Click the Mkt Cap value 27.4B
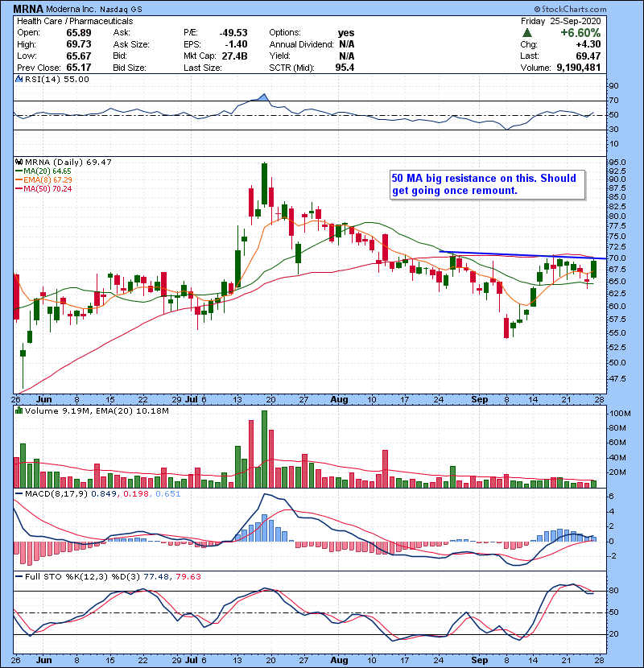This screenshot has height=668, width=644. pos(234,56)
